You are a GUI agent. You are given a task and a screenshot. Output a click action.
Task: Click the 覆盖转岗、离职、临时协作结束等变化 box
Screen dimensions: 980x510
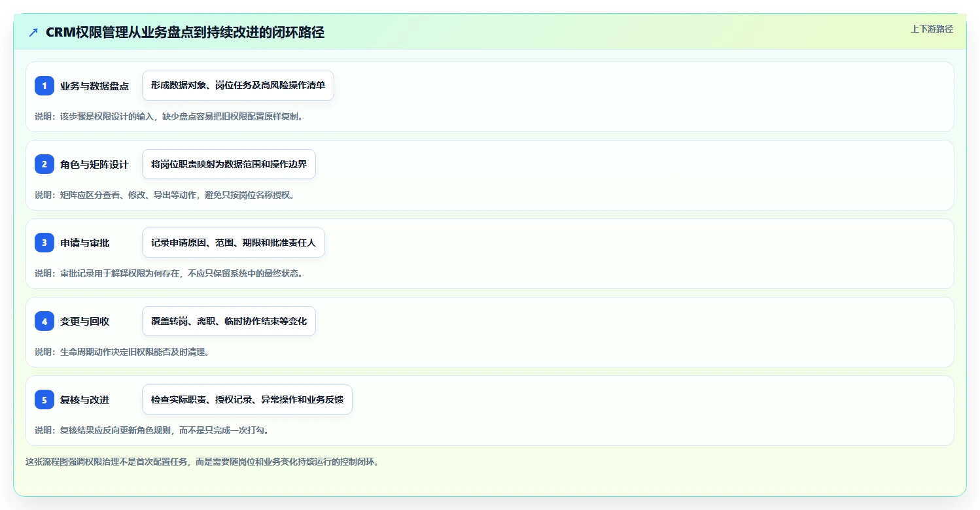coord(229,321)
